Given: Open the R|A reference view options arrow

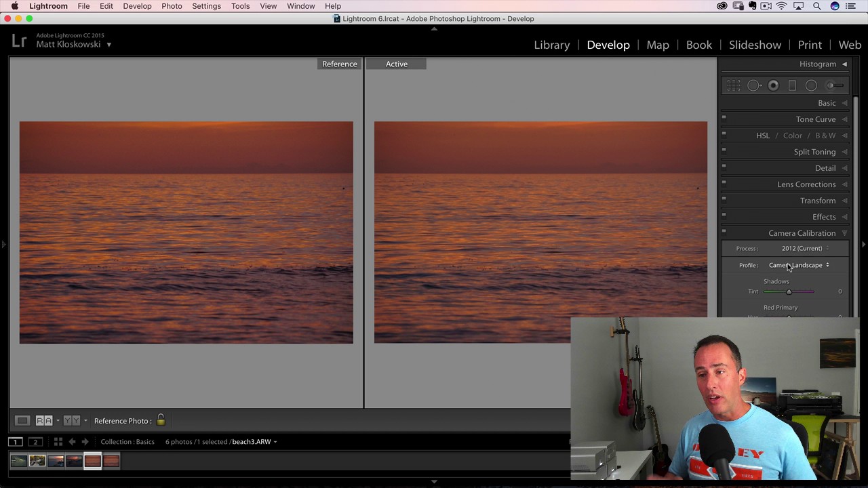Looking at the screenshot, I should [x=58, y=421].
